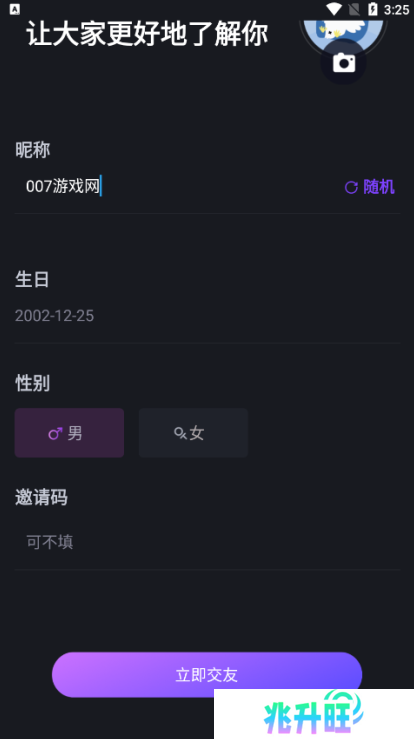The height and width of the screenshot is (739, 414).
Task: Focus the invite code field 可不填
Action: (x=207, y=542)
